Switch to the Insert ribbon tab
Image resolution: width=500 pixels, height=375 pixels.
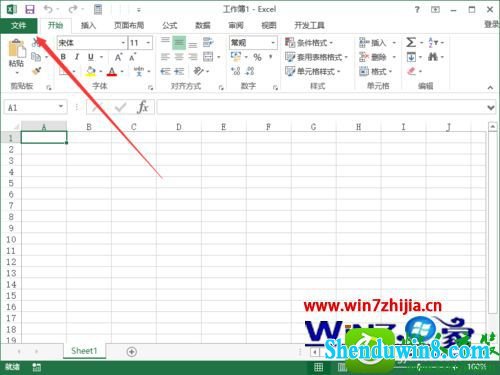[88, 25]
